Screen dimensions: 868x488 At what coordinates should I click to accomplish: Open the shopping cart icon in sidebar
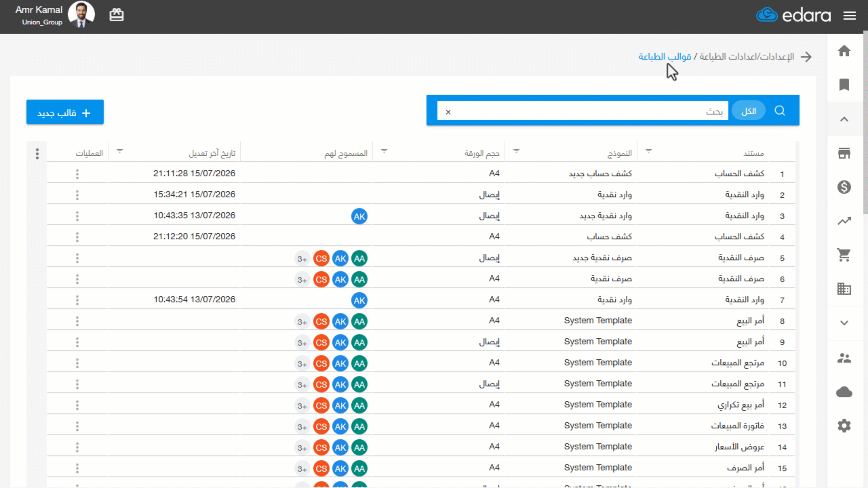pos(844,255)
